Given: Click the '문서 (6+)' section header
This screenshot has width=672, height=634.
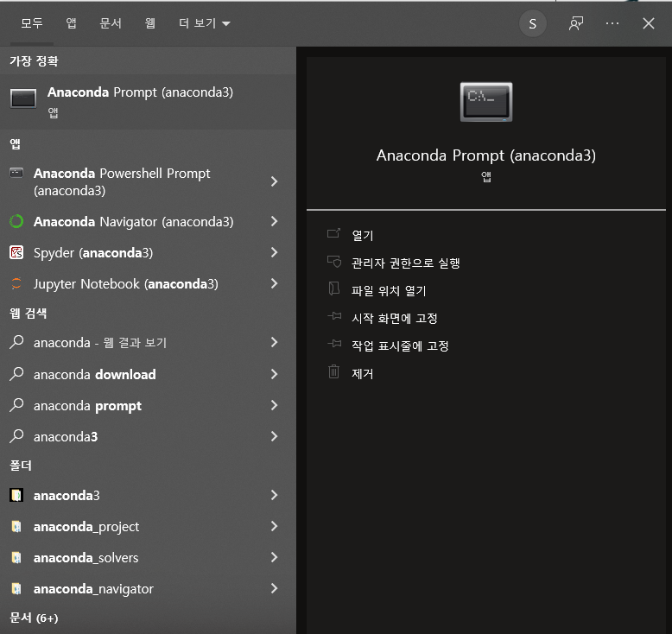Looking at the screenshot, I should pos(34,618).
